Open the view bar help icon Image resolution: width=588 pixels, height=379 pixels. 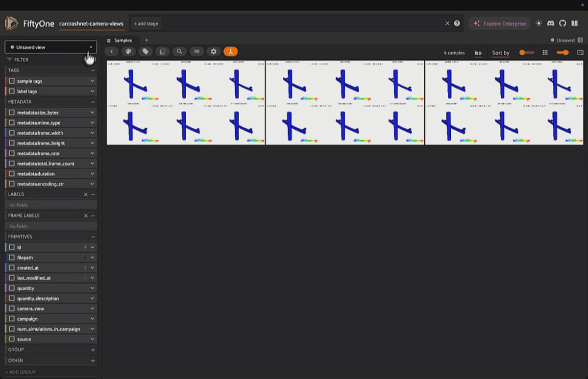click(457, 23)
